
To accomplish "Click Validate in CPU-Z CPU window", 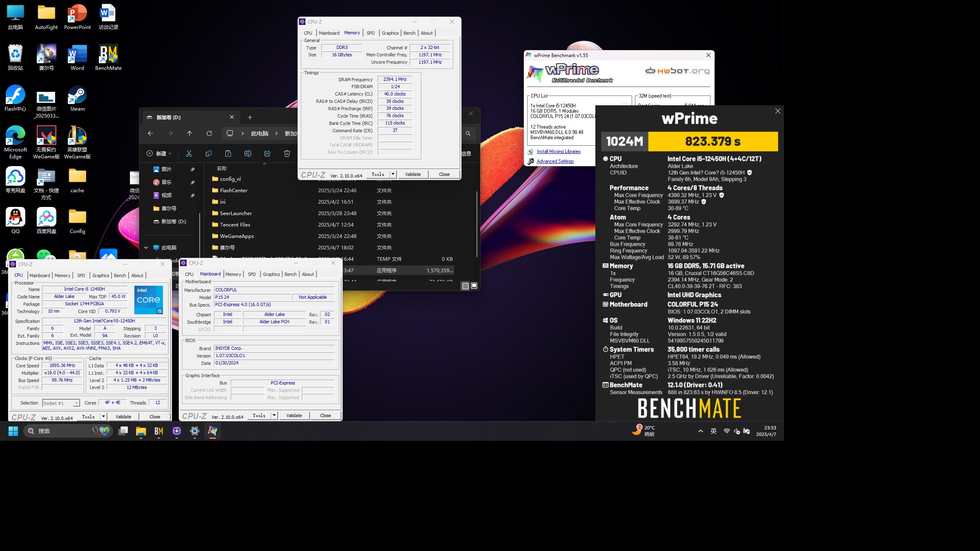I will point(123,417).
